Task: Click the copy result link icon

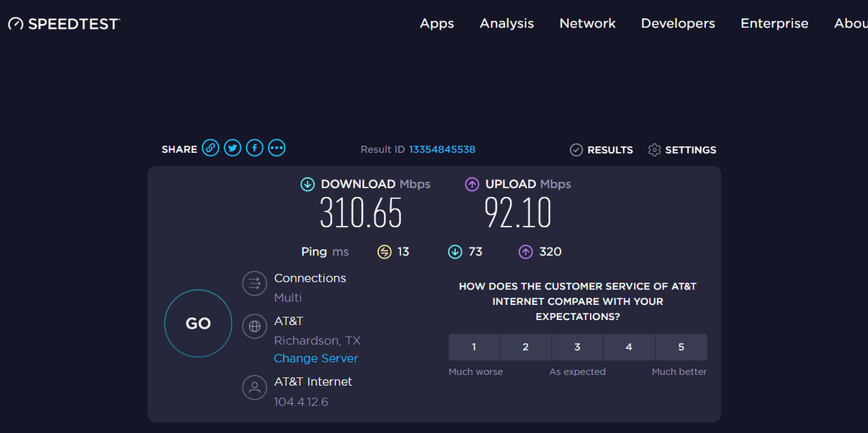Action: tap(210, 148)
